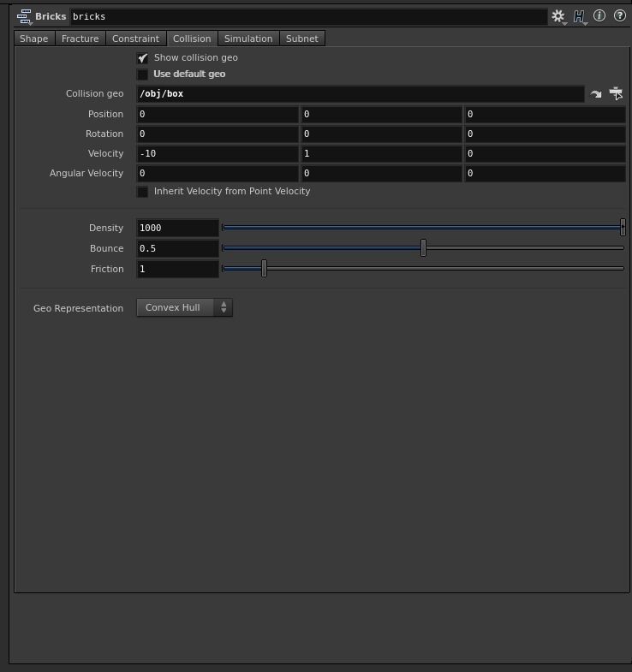The image size is (632, 672).
Task: Click the bricks node name field
Action: click(308, 17)
